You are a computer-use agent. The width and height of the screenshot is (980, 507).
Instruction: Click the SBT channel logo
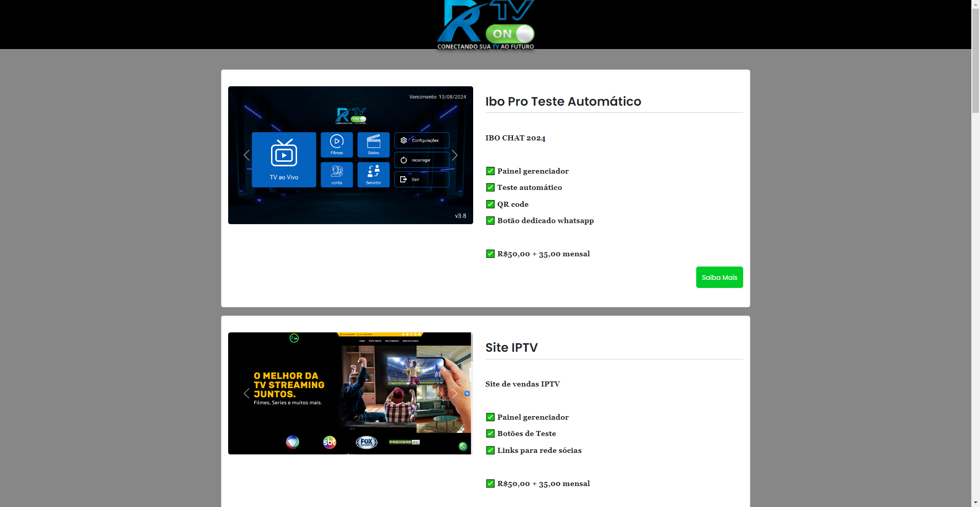point(330,442)
